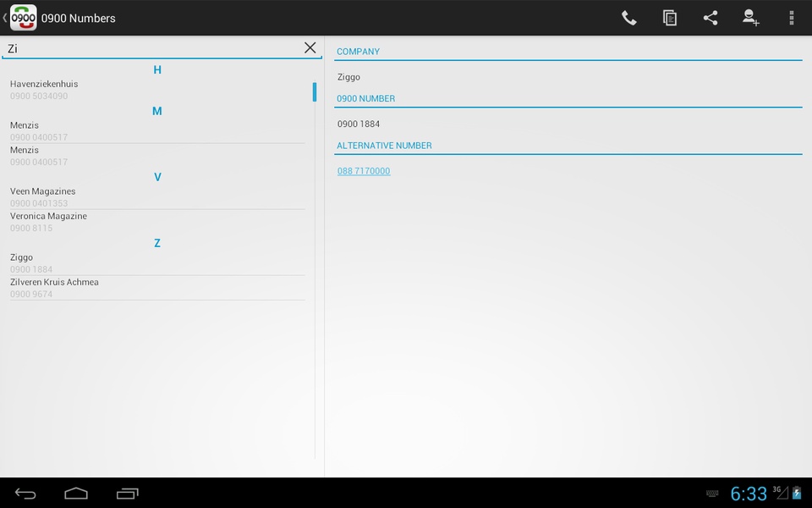Tap the Android Back button
The height and width of the screenshot is (508, 812).
[x=25, y=494]
